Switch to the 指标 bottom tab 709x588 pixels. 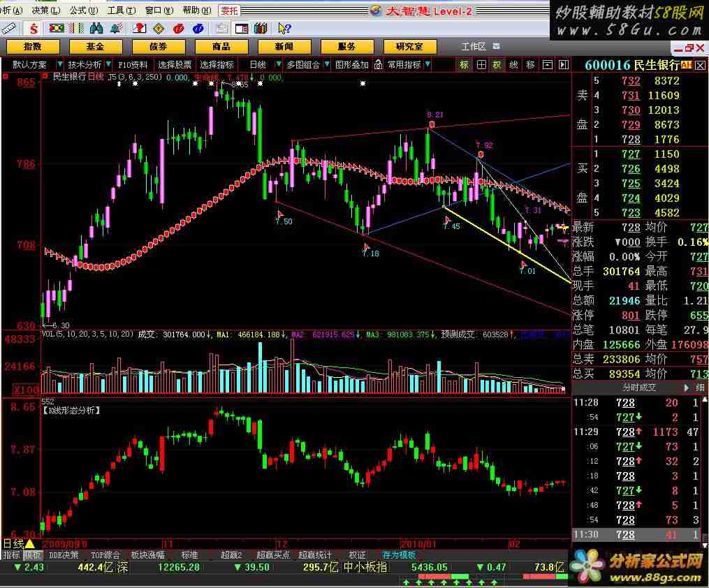click(x=11, y=554)
